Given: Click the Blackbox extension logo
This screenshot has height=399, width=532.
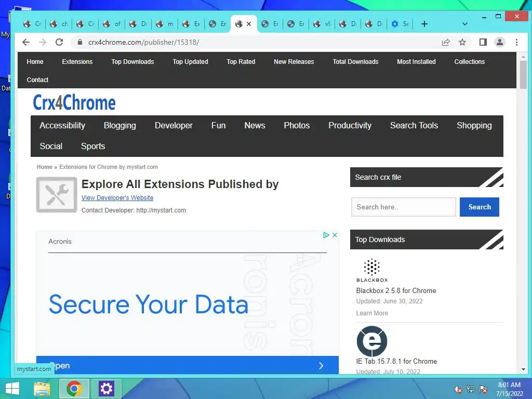Looking at the screenshot, I should click(x=372, y=270).
